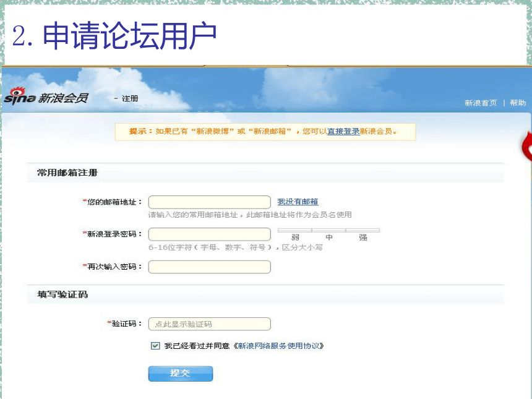Click the 验证码 field to show captcha
The image size is (532, 399).
coord(209,324)
